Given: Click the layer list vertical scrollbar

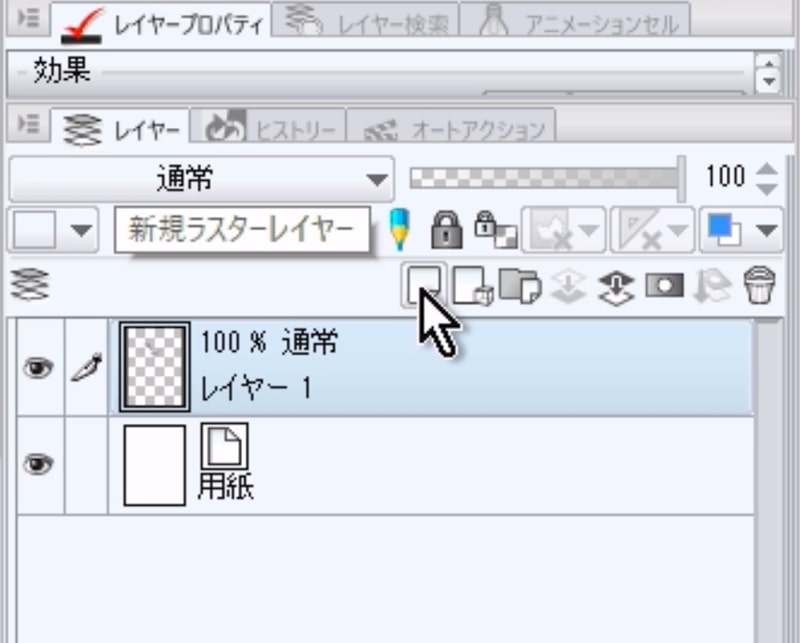Looking at the screenshot, I should tap(767, 480).
